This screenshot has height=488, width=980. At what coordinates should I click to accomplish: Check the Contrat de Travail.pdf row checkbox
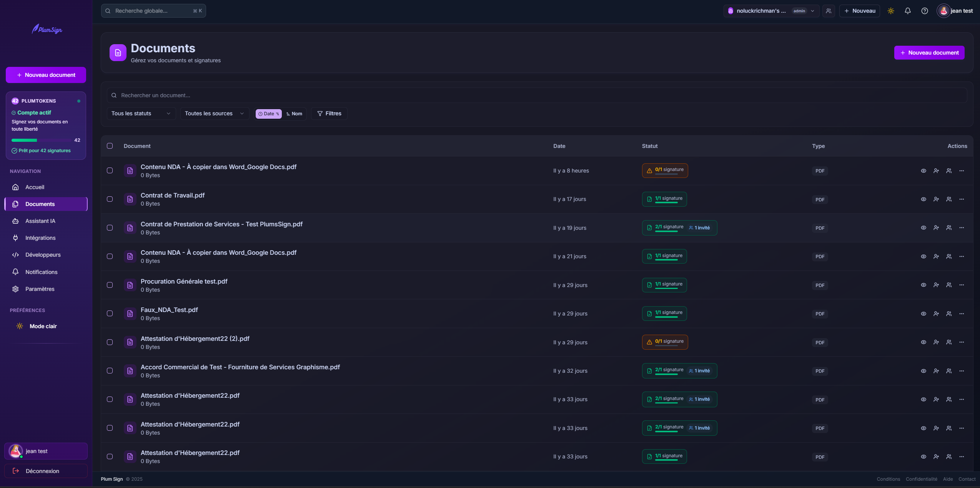110,199
